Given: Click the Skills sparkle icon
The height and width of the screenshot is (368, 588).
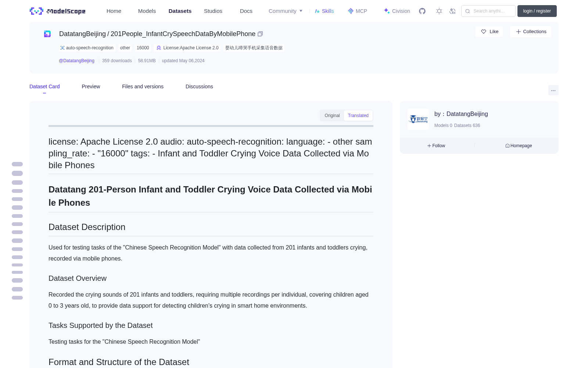Looking at the screenshot, I should click(x=317, y=11).
